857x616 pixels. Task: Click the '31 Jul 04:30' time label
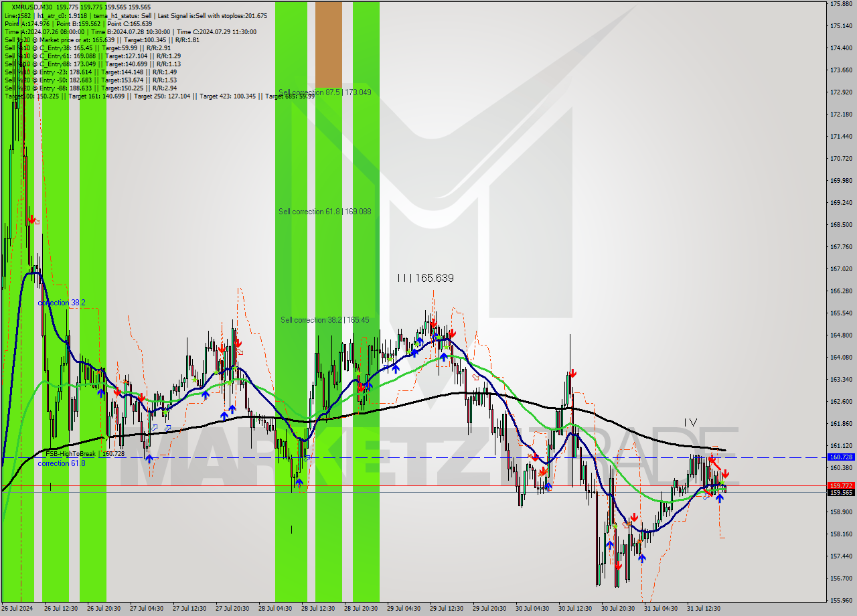click(661, 609)
